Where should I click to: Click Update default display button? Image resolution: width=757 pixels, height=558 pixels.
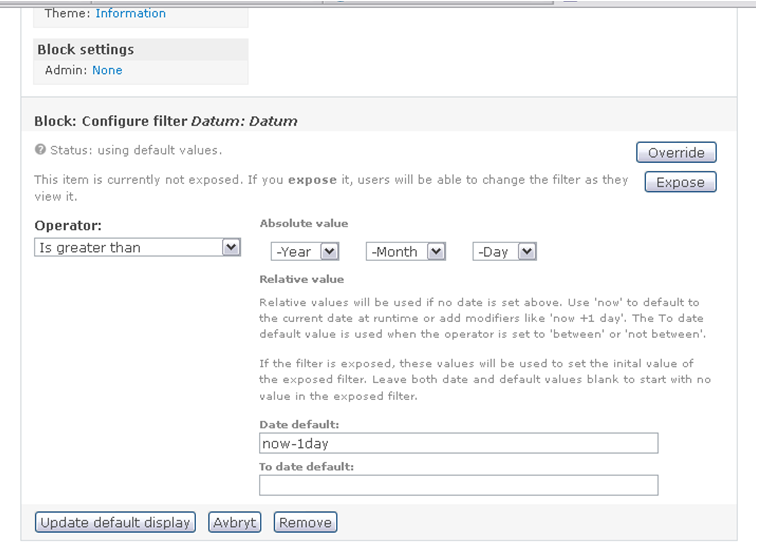[x=115, y=522]
